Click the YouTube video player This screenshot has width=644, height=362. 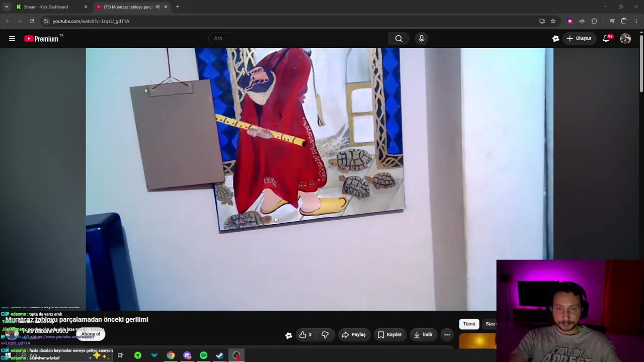(319, 179)
